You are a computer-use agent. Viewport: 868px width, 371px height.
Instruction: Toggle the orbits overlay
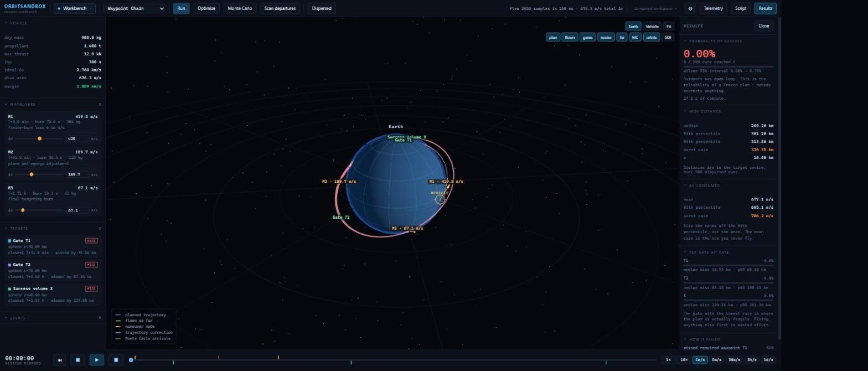pos(652,37)
